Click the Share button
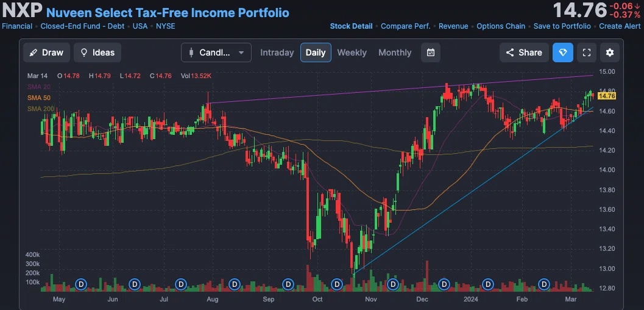 pyautogui.click(x=524, y=52)
